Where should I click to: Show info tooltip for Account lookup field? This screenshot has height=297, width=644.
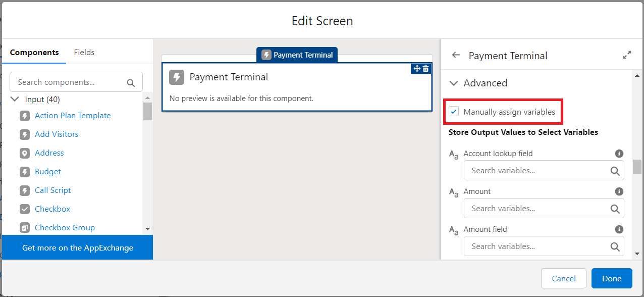(619, 154)
